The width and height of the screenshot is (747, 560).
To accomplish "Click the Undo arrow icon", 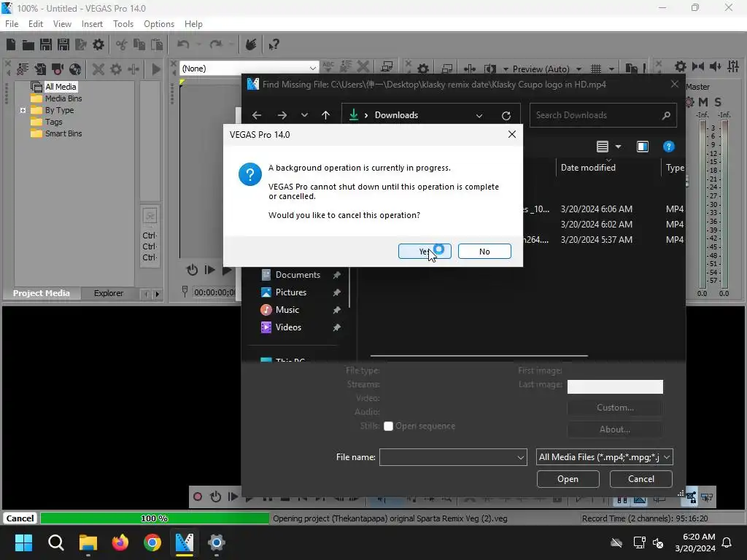I will tap(183, 44).
